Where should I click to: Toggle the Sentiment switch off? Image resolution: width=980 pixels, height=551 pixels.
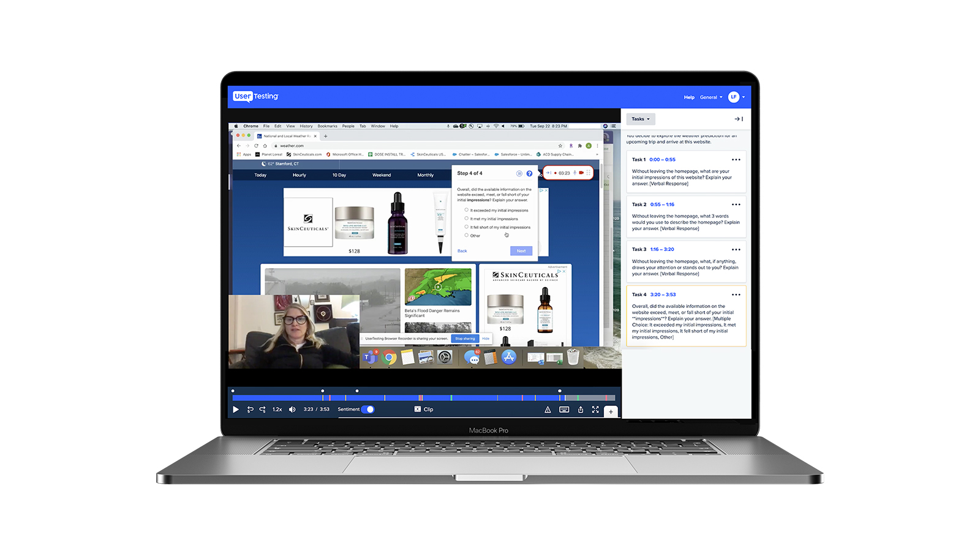(367, 410)
